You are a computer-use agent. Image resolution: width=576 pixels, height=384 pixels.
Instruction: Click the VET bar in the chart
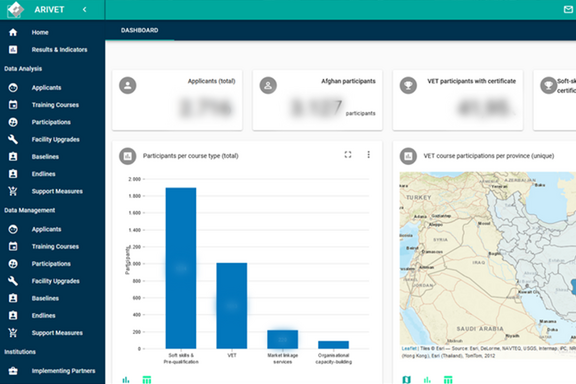tap(231, 306)
